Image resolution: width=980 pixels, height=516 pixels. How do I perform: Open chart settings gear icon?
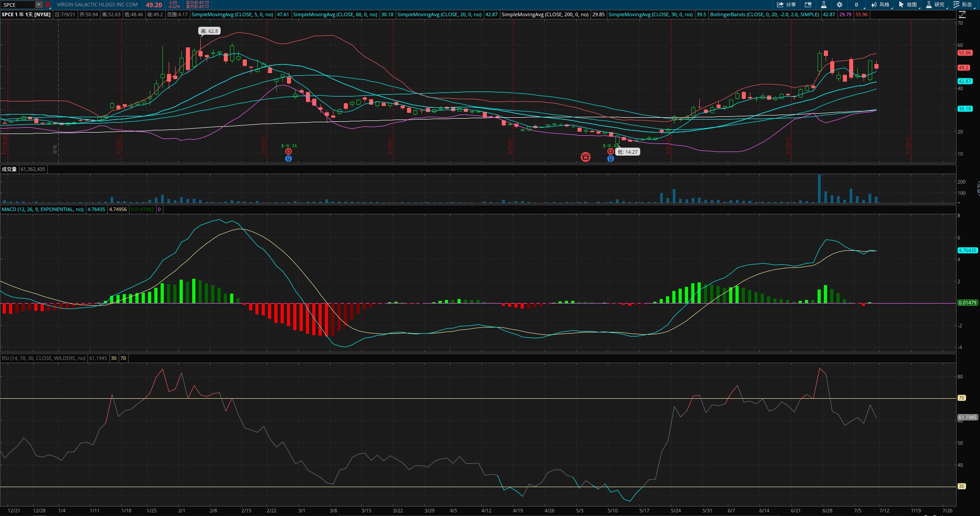[x=839, y=5]
